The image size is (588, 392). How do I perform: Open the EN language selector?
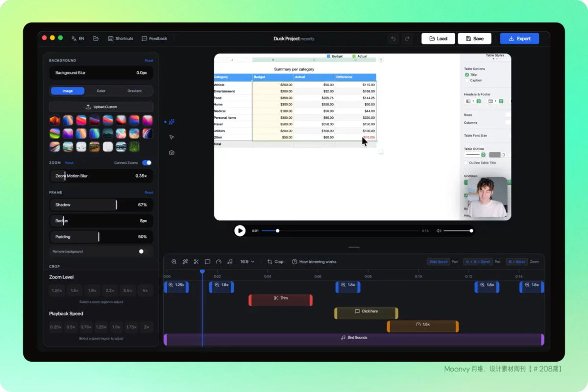[x=78, y=39]
